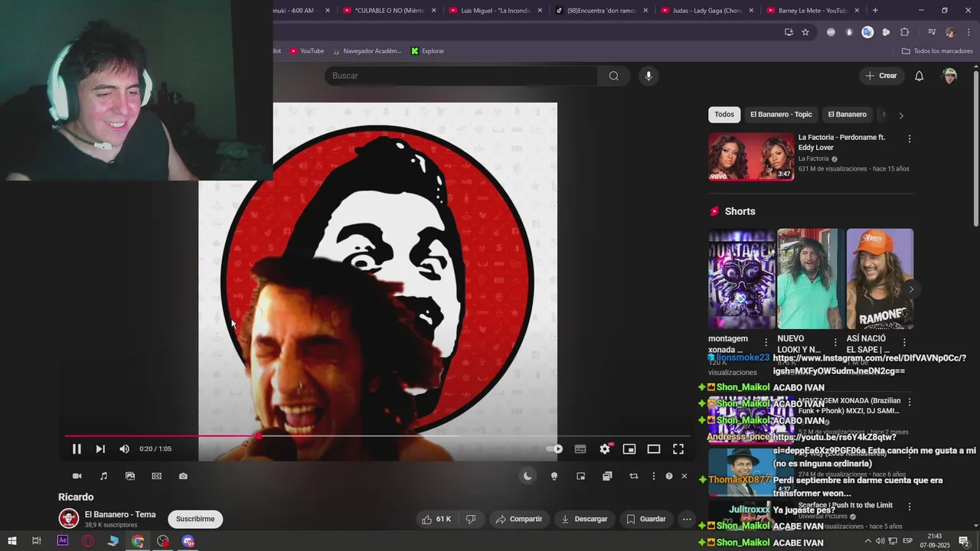
Task: Open the YouTube account avatar menu
Action: tap(950, 76)
